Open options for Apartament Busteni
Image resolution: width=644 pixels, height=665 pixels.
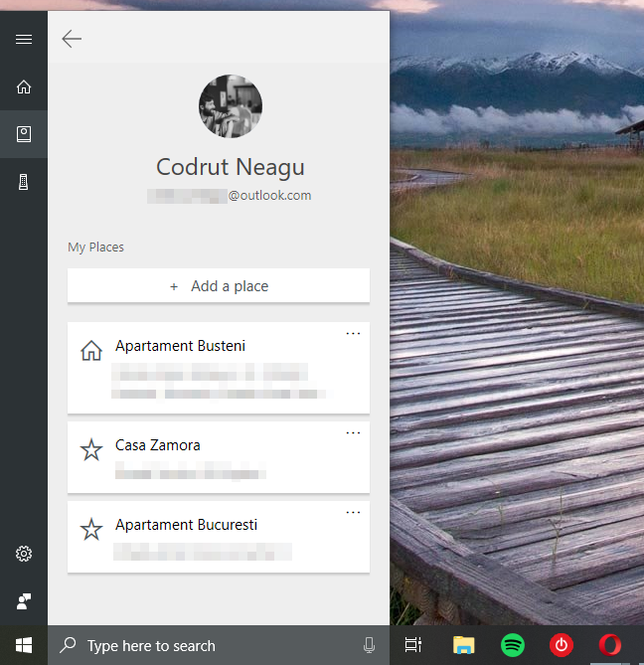(x=353, y=334)
